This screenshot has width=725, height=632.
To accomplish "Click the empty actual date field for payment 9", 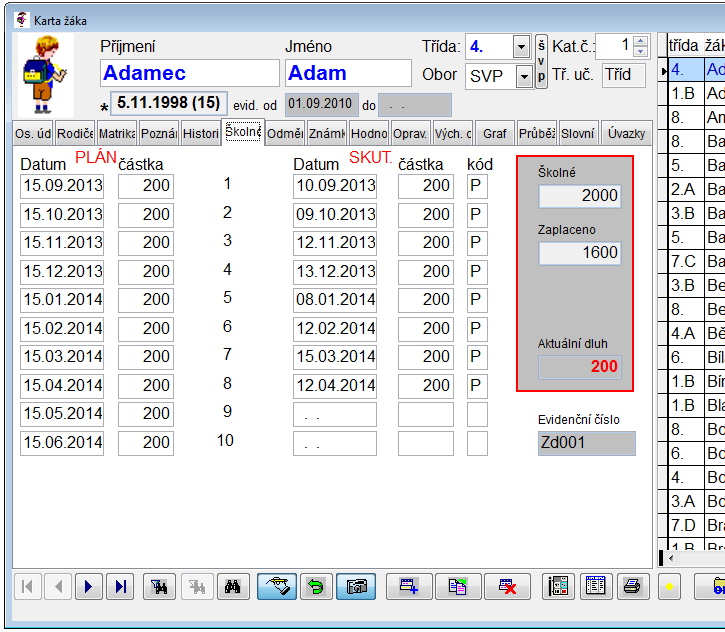I will [x=334, y=415].
